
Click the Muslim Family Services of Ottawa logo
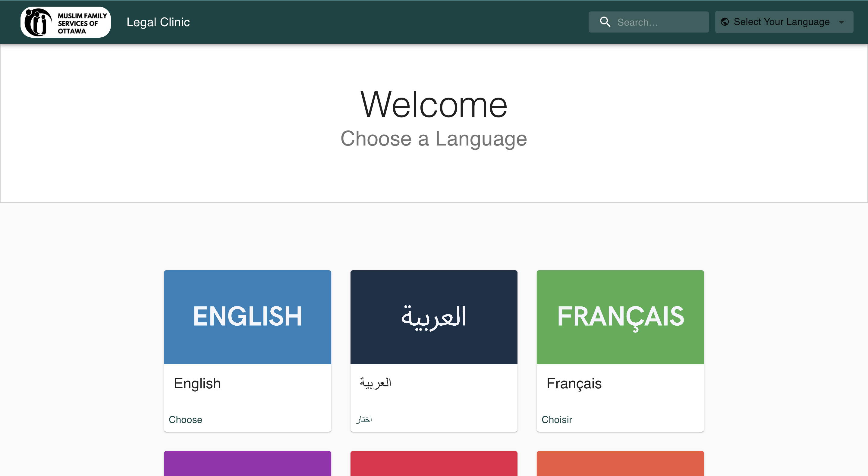point(66,22)
